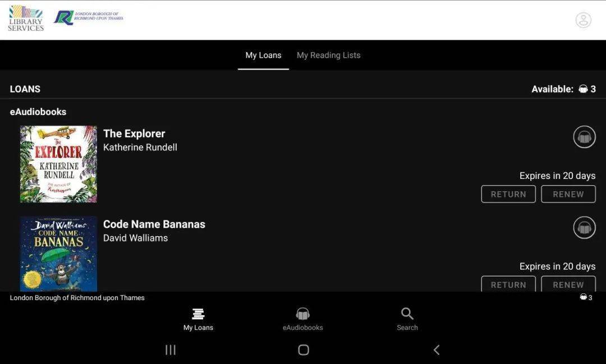Tap the Search magnifier icon
Screen dimensions: 606x364
(x=407, y=314)
